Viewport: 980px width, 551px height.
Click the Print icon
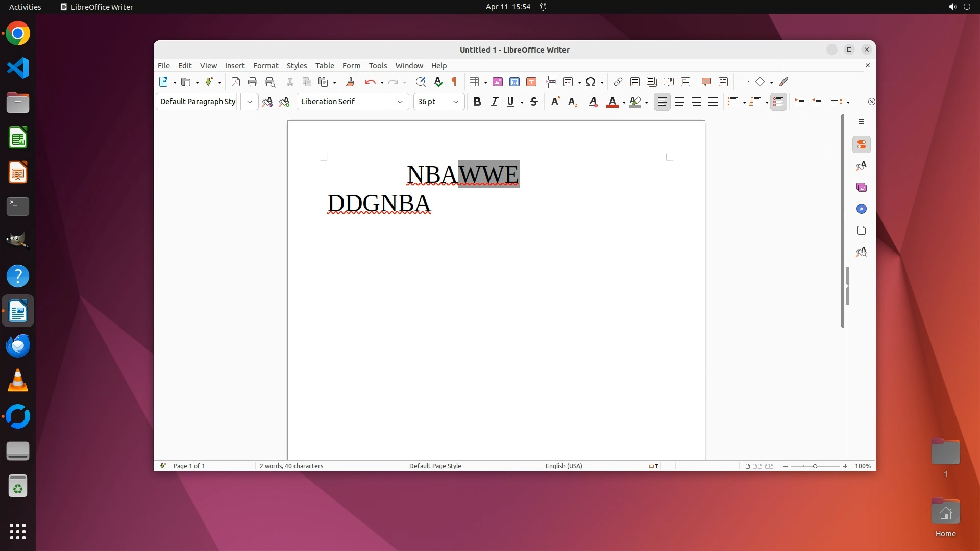253,82
